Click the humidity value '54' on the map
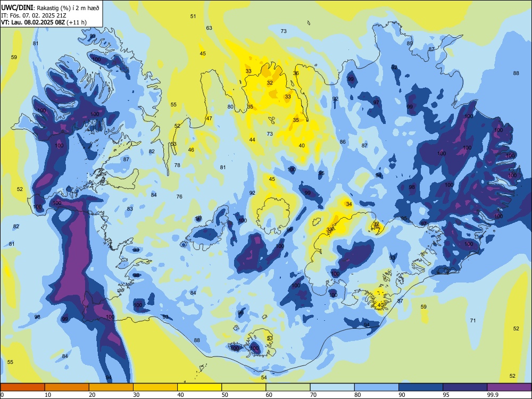Viewport: 532px width, 399px height. pos(264,377)
